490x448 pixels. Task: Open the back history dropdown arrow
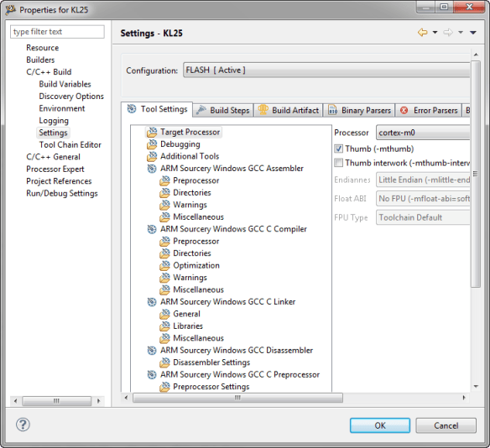pos(435,32)
